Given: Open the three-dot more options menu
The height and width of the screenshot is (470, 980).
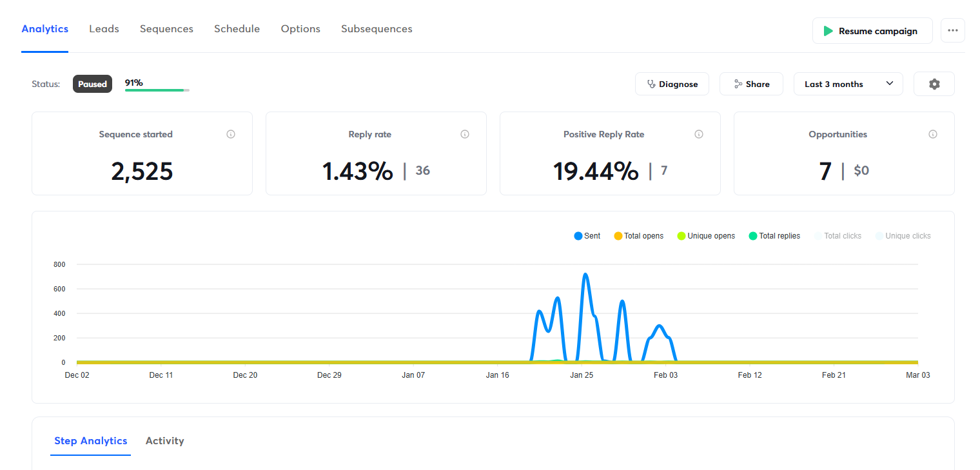Looking at the screenshot, I should [x=952, y=30].
